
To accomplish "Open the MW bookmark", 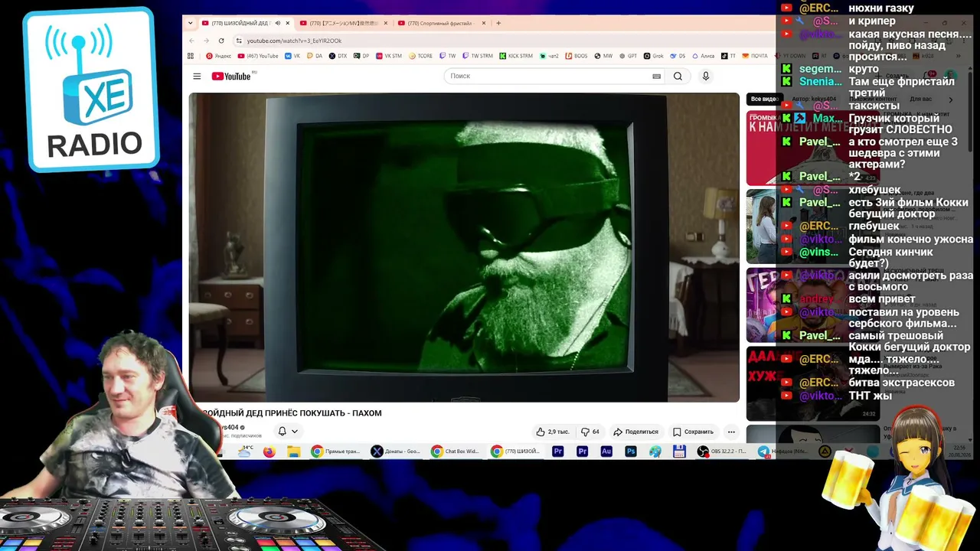I will [x=603, y=56].
